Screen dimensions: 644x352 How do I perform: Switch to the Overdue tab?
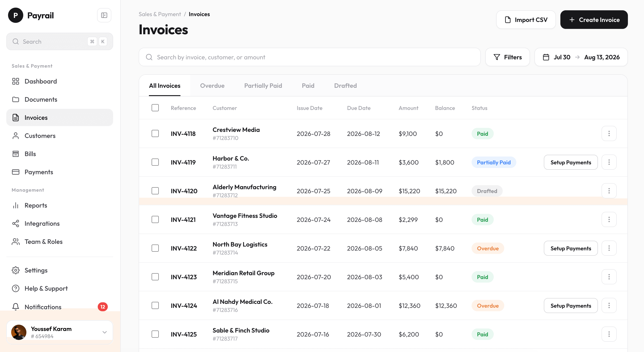coord(212,86)
